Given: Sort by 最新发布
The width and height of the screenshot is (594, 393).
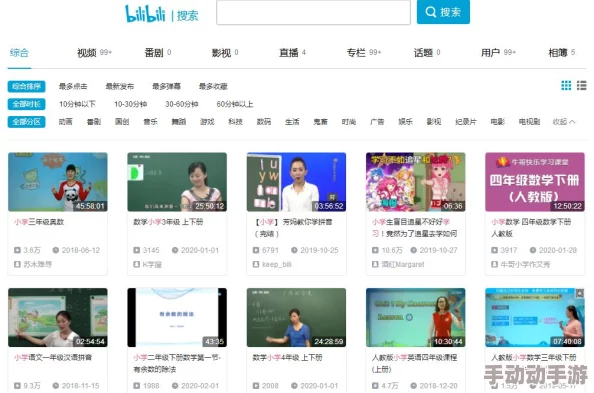Looking at the screenshot, I should (x=120, y=86).
